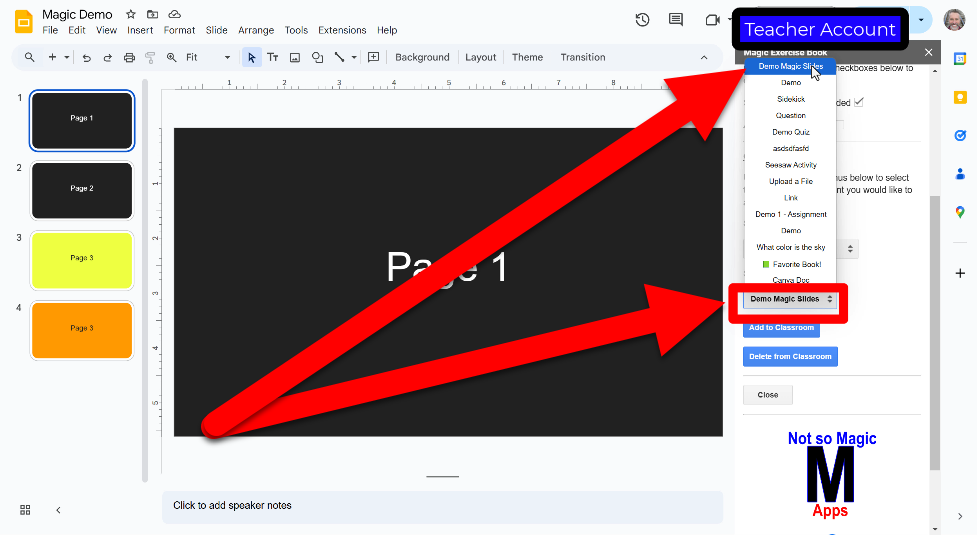Open the Insert menu
The height and width of the screenshot is (535, 977).
140,30
